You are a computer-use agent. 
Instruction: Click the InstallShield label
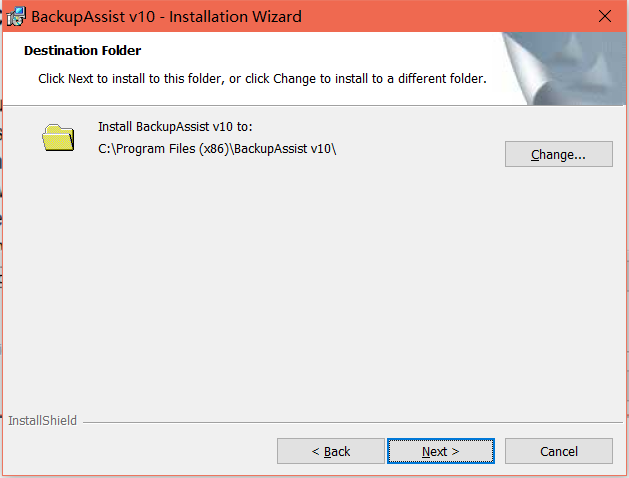tap(43, 421)
